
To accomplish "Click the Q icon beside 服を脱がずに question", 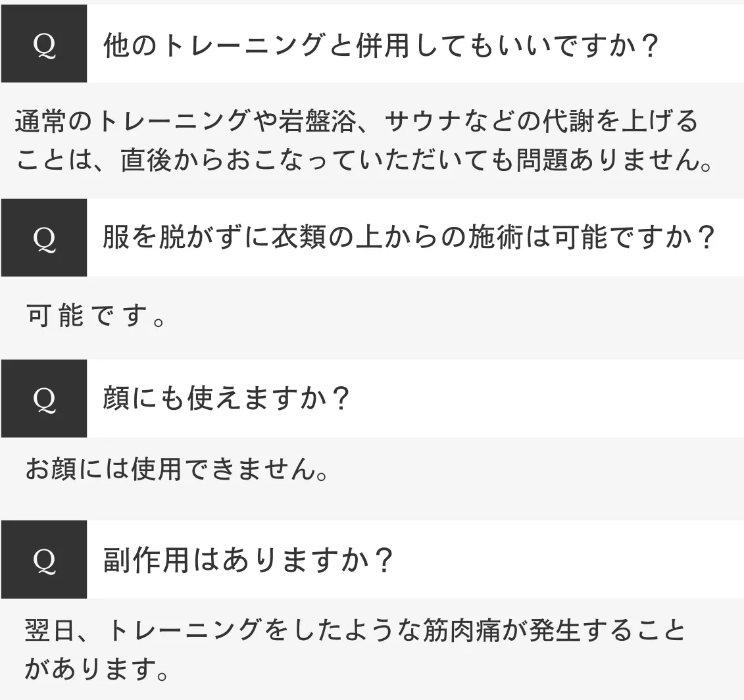I will pyautogui.click(x=44, y=239).
